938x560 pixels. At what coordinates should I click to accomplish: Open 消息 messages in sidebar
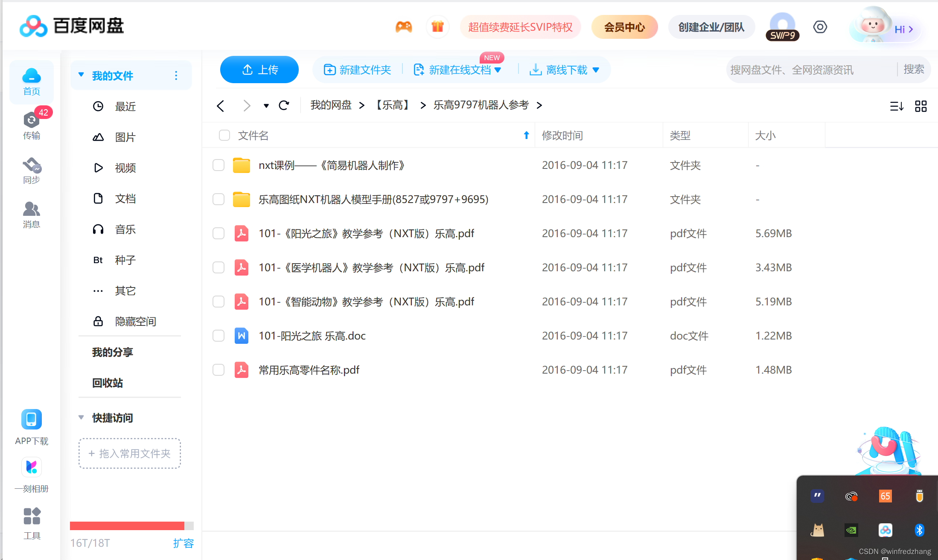click(32, 215)
